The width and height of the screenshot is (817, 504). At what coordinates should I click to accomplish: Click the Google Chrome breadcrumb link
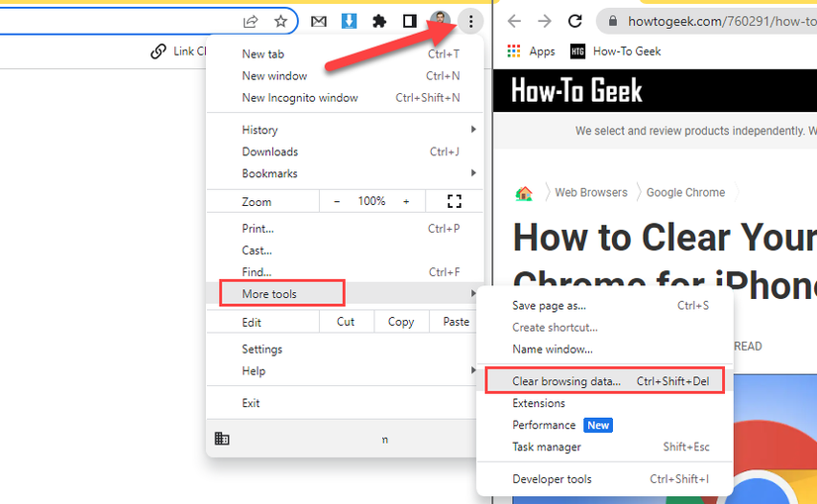pyautogui.click(x=685, y=192)
